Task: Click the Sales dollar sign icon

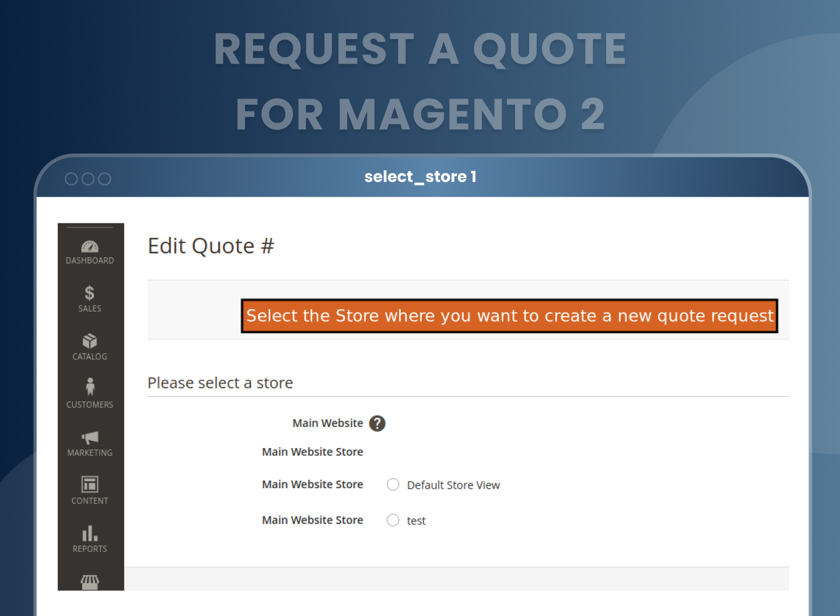Action: tap(89, 293)
